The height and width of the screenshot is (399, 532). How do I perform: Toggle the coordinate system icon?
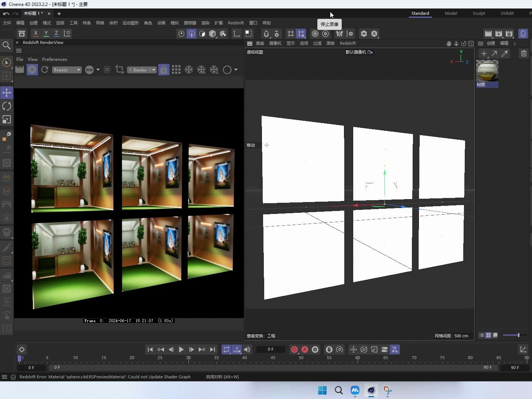pos(67,33)
